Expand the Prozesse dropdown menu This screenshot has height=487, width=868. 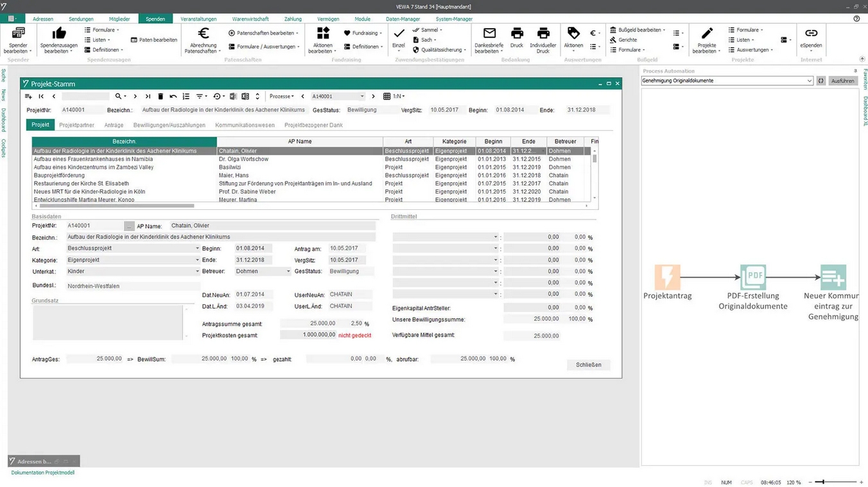(282, 96)
